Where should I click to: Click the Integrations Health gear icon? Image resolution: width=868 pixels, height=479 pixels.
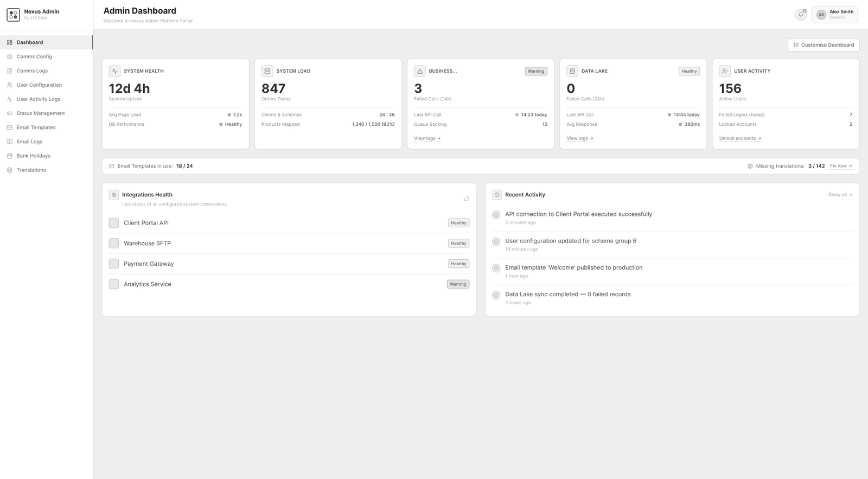pyautogui.click(x=114, y=195)
